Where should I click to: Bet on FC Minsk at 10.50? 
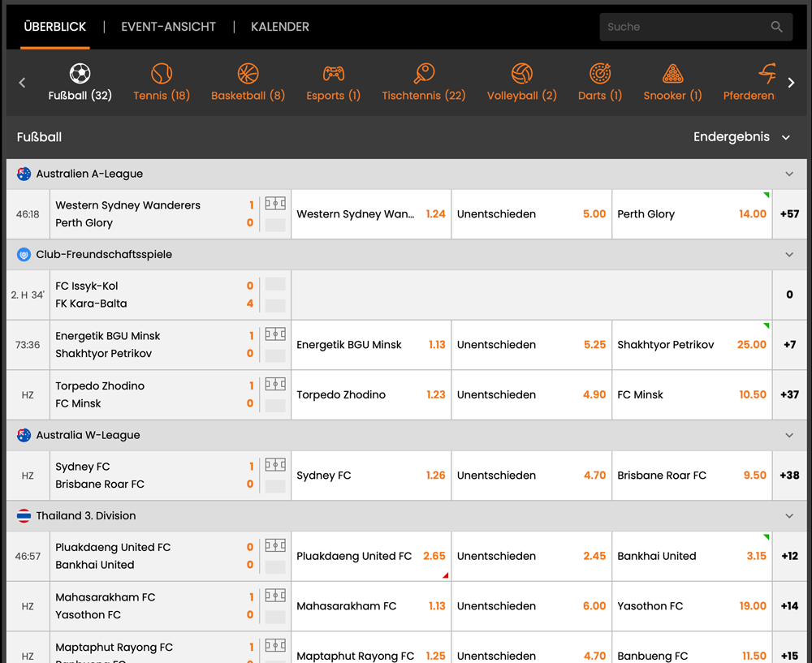pyautogui.click(x=692, y=395)
